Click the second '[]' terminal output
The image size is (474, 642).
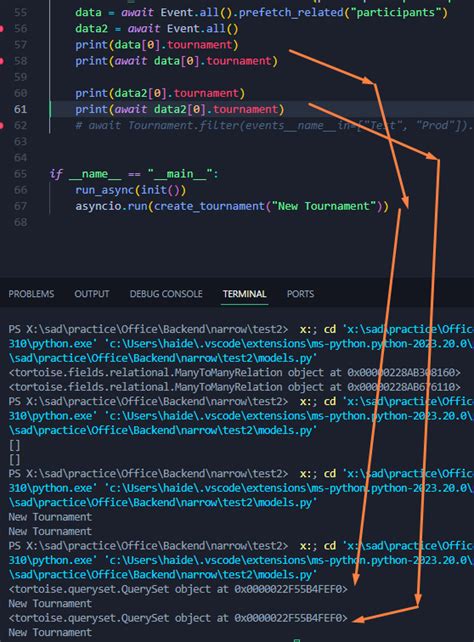(x=14, y=459)
